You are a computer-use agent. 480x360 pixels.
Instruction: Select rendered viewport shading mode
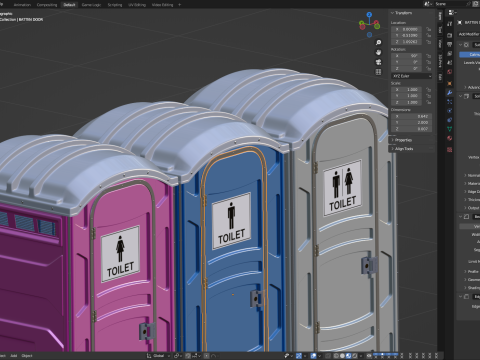tap(354, 356)
